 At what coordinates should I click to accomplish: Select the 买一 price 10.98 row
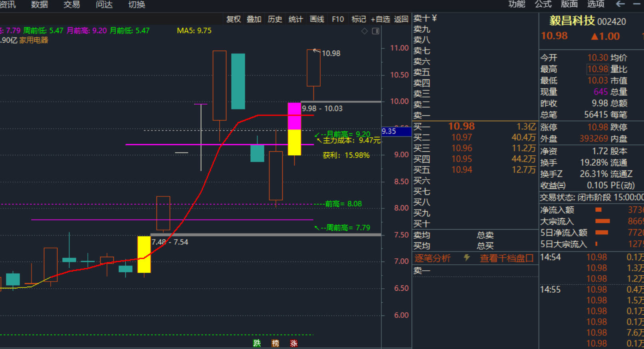click(x=474, y=127)
